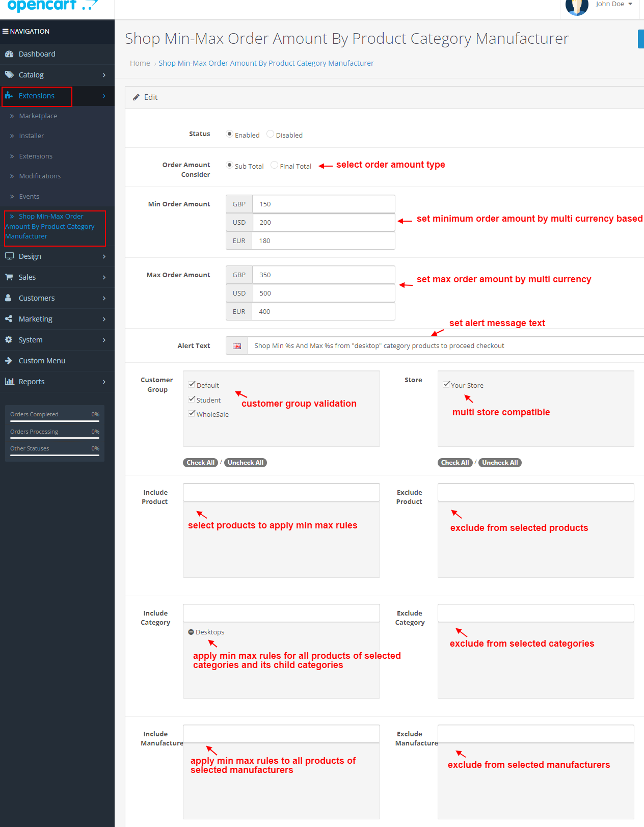
Task: Click the Design monitor icon
Action: point(9,256)
